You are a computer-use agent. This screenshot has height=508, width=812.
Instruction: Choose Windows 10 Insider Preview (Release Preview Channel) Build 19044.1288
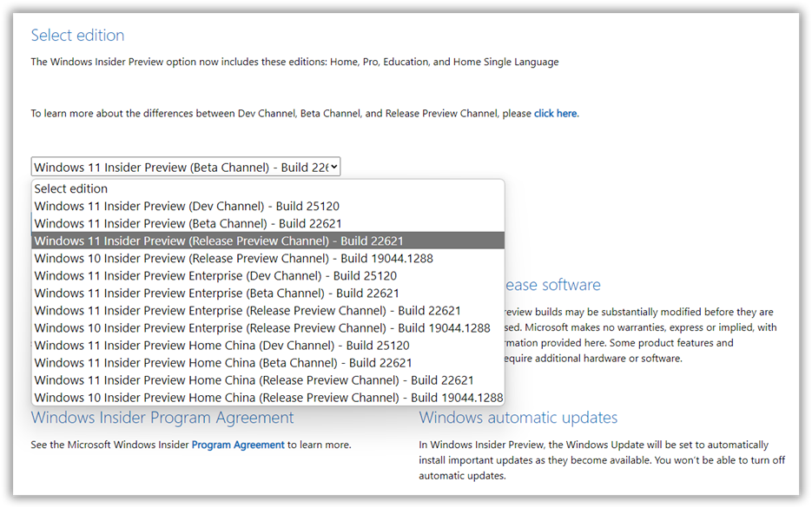coord(267,259)
